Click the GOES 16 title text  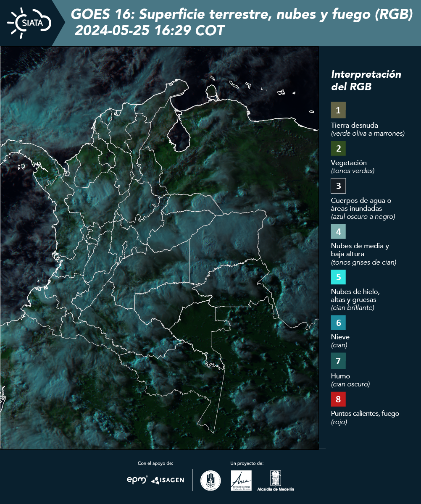pyautogui.click(x=242, y=15)
